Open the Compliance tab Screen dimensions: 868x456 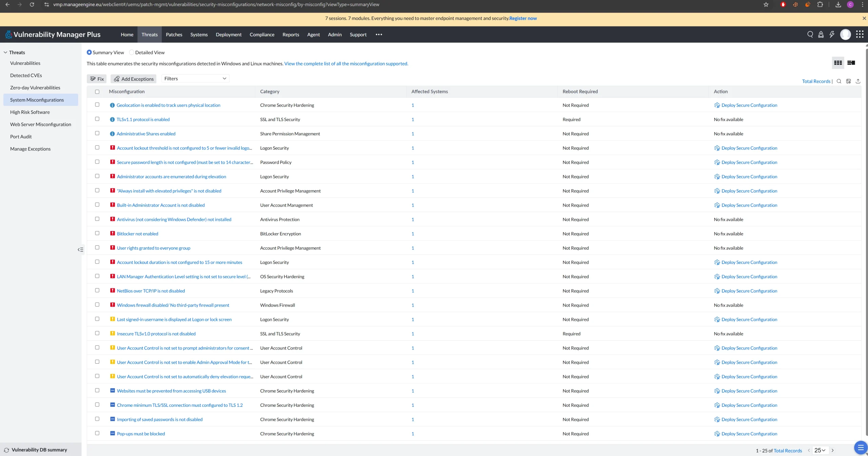pyautogui.click(x=262, y=34)
